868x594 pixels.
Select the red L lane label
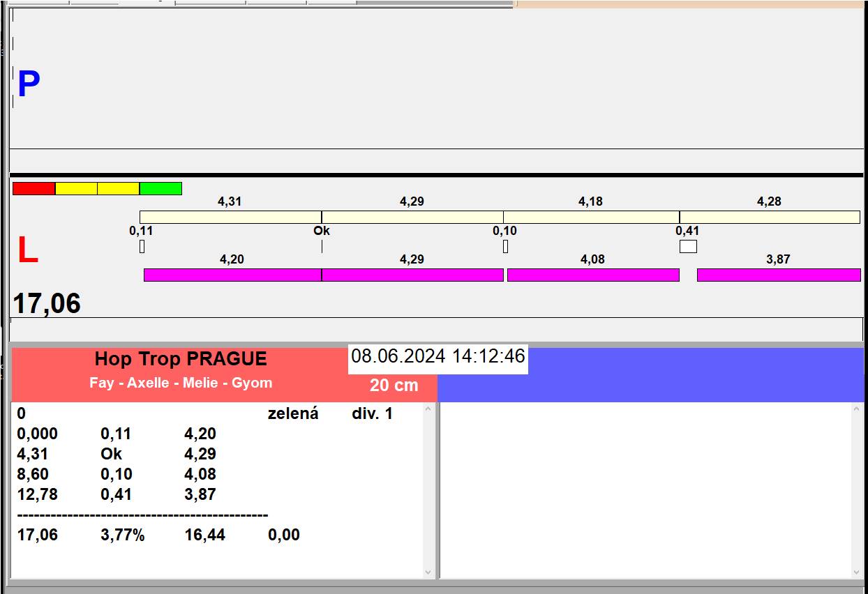[x=27, y=251]
